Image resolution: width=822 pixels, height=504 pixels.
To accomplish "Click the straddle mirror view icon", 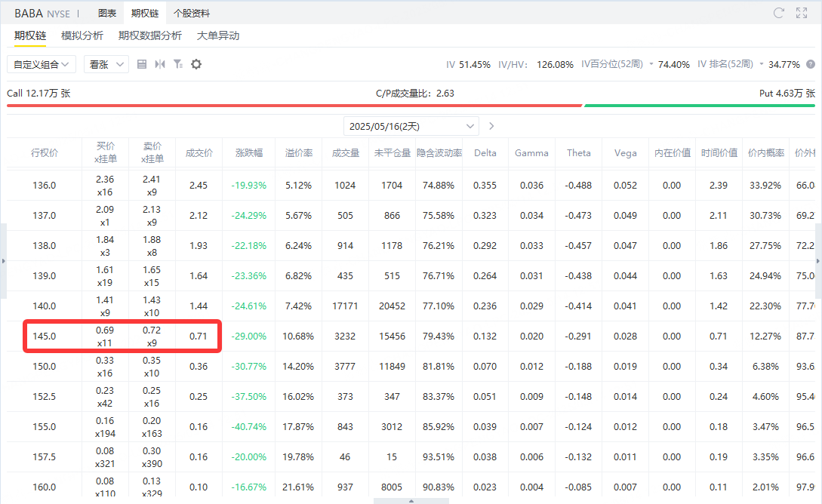I will (x=160, y=64).
